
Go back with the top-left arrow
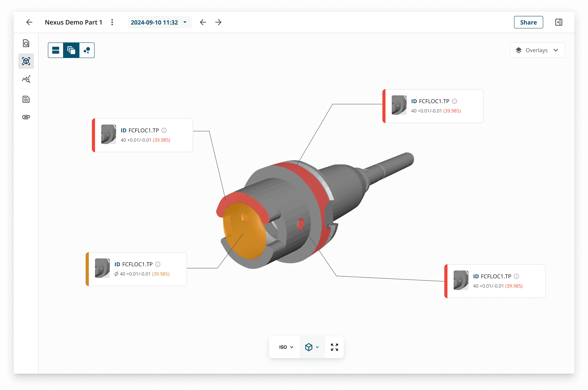(29, 22)
